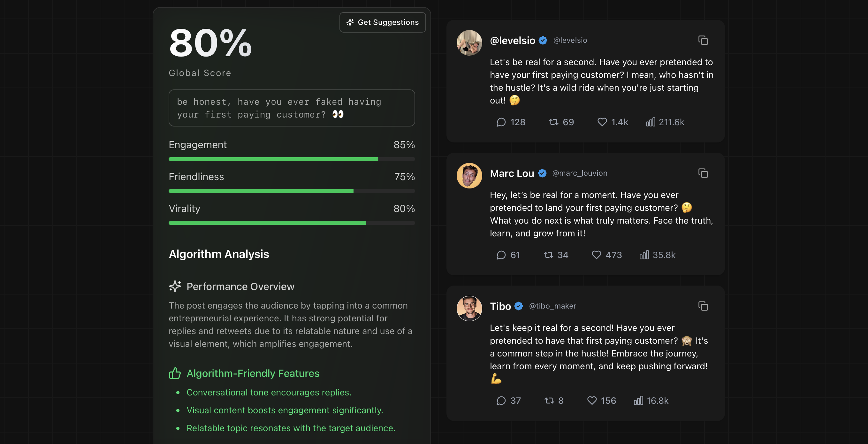Open the @marc_louvion handle link
Image resolution: width=868 pixels, height=444 pixels.
tap(580, 173)
